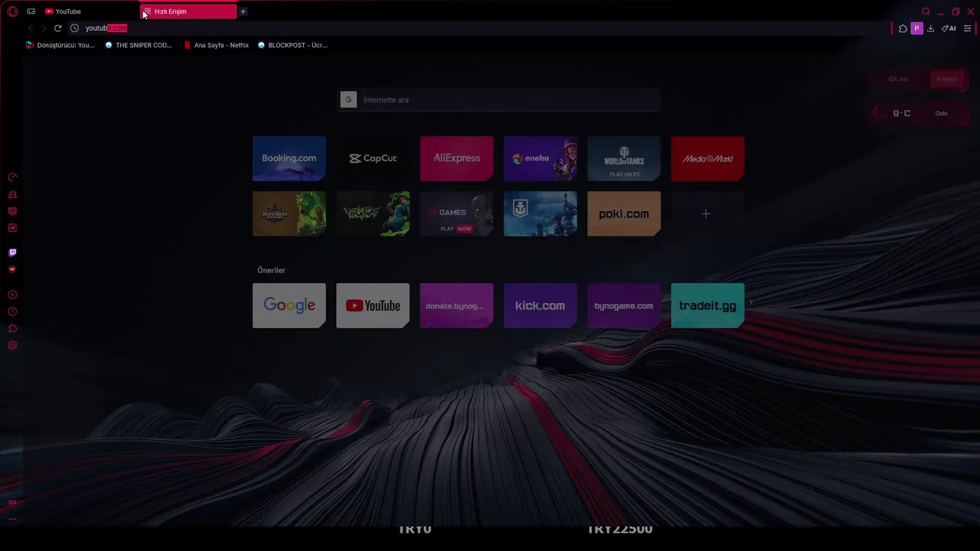Open the World of Tanks speed dial tile
The width and height of the screenshot is (980, 551).
pyautogui.click(x=624, y=158)
